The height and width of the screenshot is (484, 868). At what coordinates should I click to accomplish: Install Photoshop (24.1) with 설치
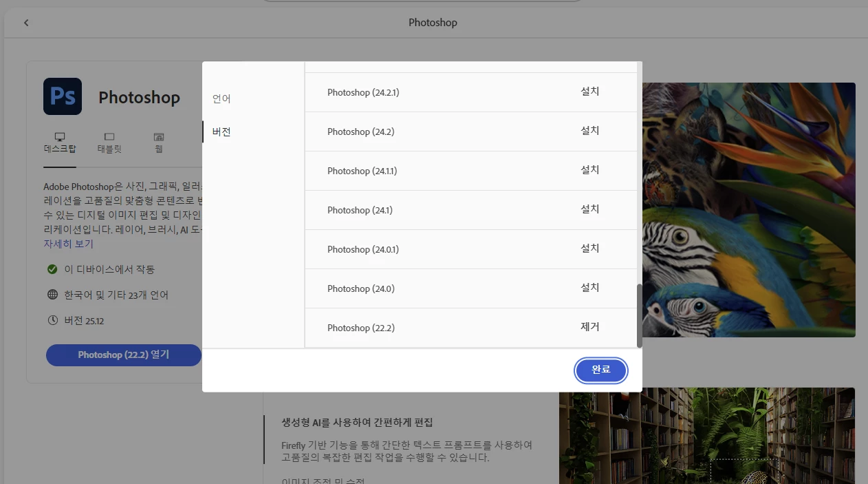[x=590, y=209]
